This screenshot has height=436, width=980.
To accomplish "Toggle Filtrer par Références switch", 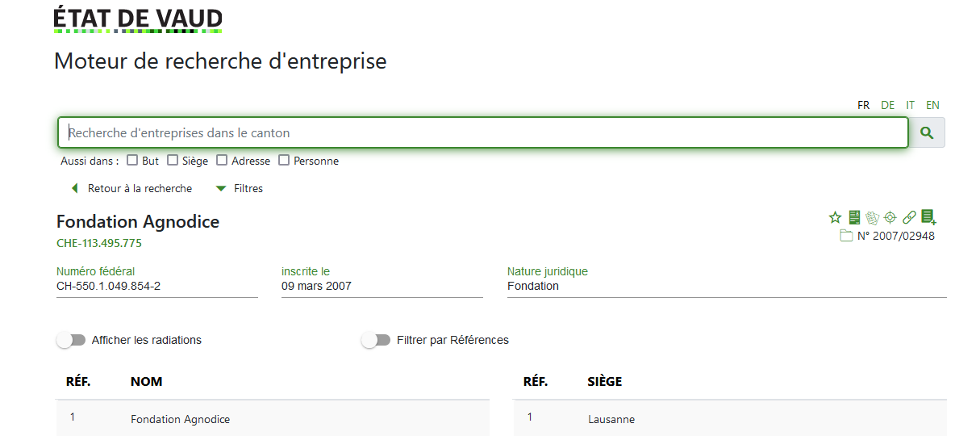I will pyautogui.click(x=376, y=340).
